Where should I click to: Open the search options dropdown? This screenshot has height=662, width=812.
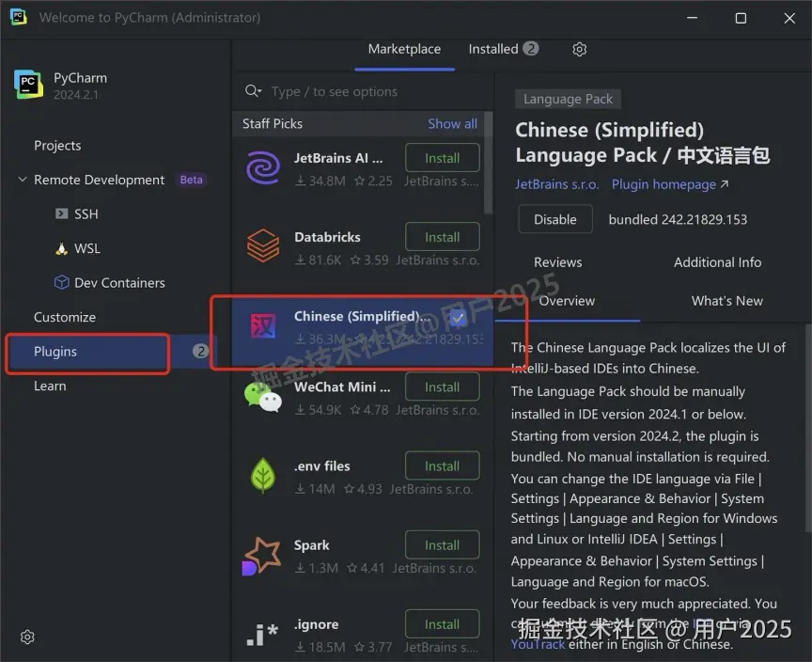tap(259, 92)
